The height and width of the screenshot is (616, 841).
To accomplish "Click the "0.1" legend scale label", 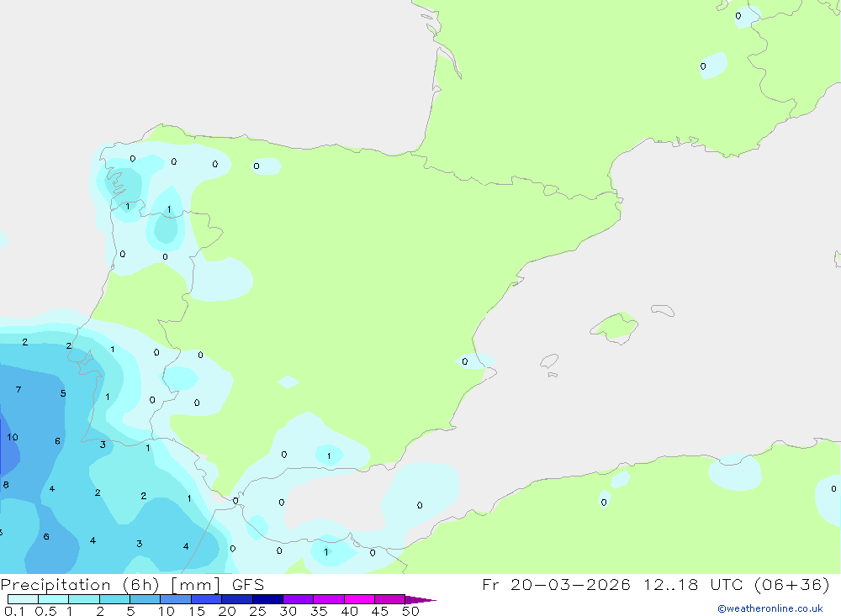I will click(x=14, y=611).
